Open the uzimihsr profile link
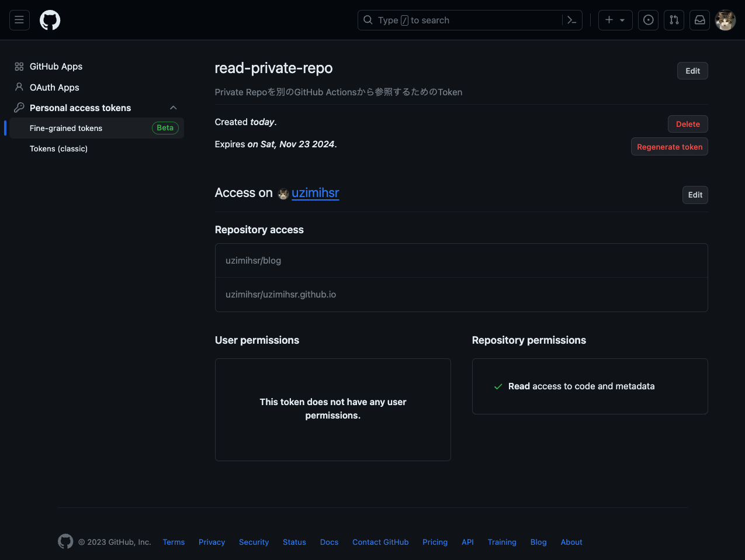The height and width of the screenshot is (560, 745). coord(316,193)
